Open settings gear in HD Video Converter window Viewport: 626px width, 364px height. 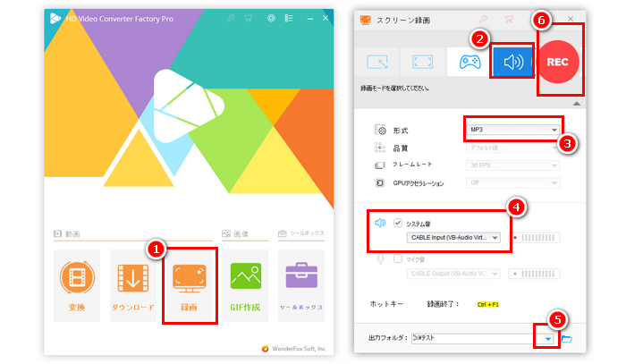click(271, 18)
